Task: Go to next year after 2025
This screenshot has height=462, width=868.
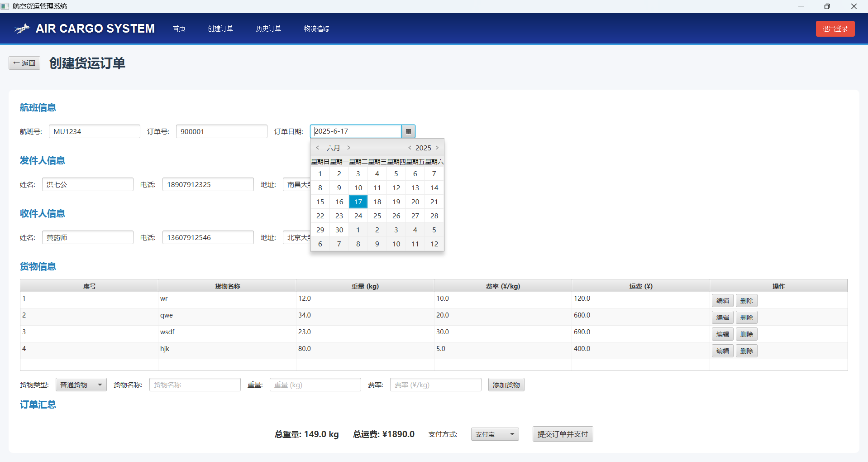Action: [437, 148]
